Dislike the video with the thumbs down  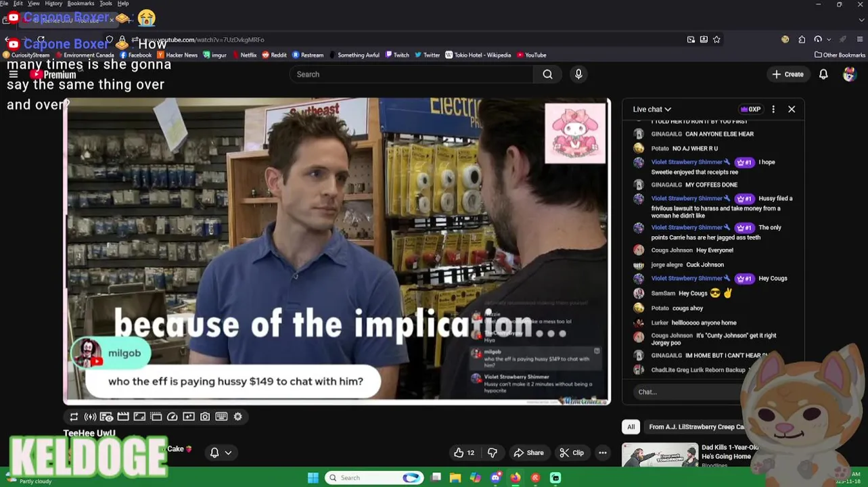(x=493, y=453)
